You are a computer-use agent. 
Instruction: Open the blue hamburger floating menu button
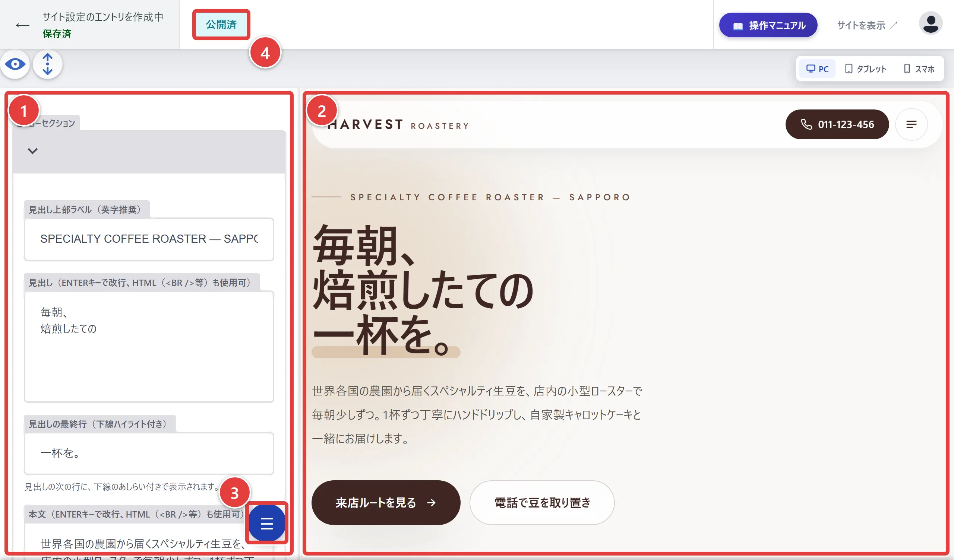click(x=266, y=523)
